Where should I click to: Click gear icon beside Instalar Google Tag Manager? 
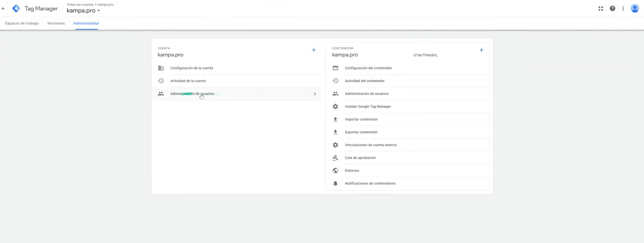pos(336,107)
